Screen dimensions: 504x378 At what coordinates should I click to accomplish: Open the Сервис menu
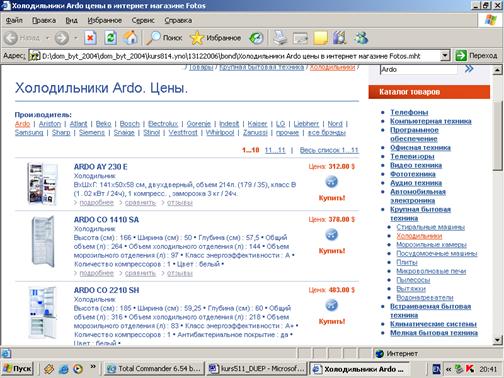(143, 20)
